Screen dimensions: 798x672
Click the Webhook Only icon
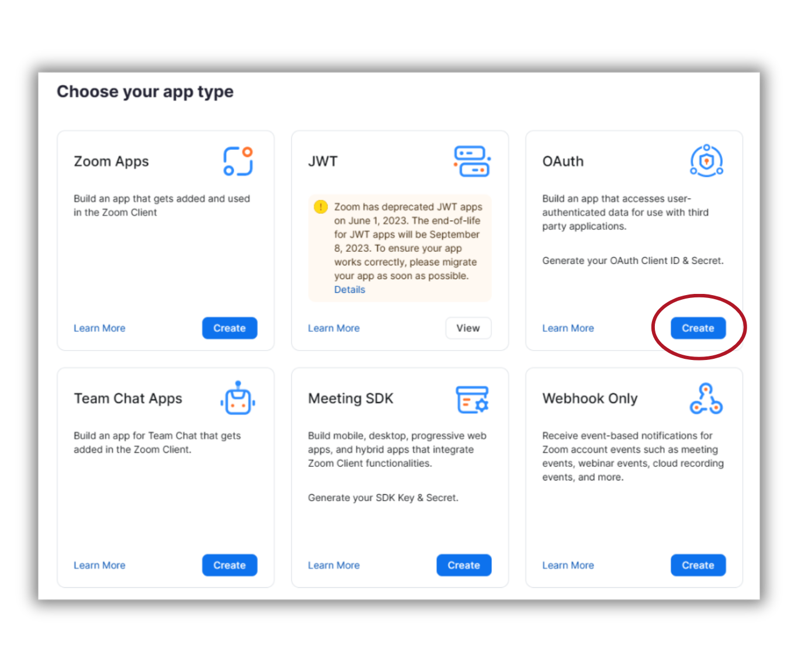[706, 399]
